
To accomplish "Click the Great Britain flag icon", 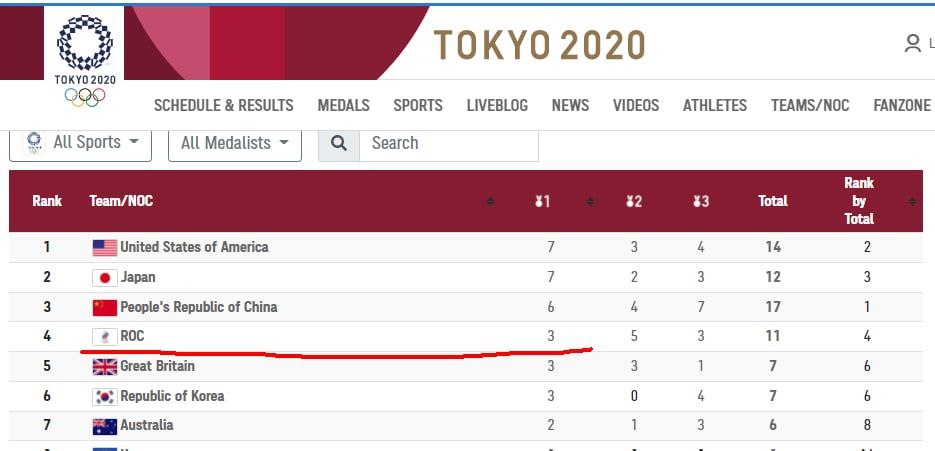I will 105,366.
